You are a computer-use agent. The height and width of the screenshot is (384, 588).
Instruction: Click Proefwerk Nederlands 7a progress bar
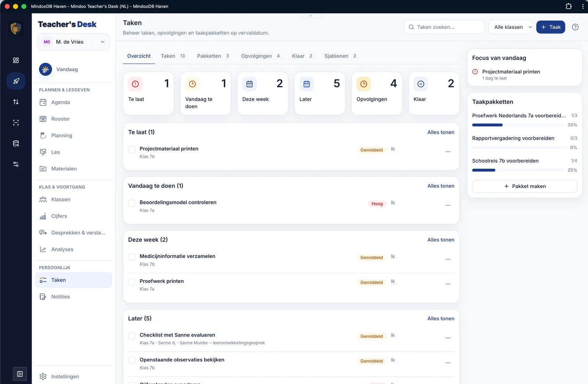pyautogui.click(x=518, y=125)
